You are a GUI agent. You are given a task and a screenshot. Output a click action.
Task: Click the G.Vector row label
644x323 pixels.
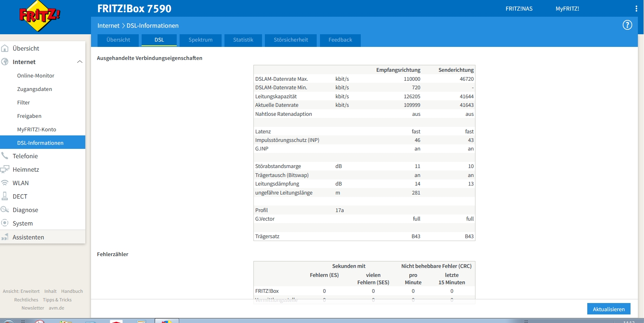click(x=265, y=219)
